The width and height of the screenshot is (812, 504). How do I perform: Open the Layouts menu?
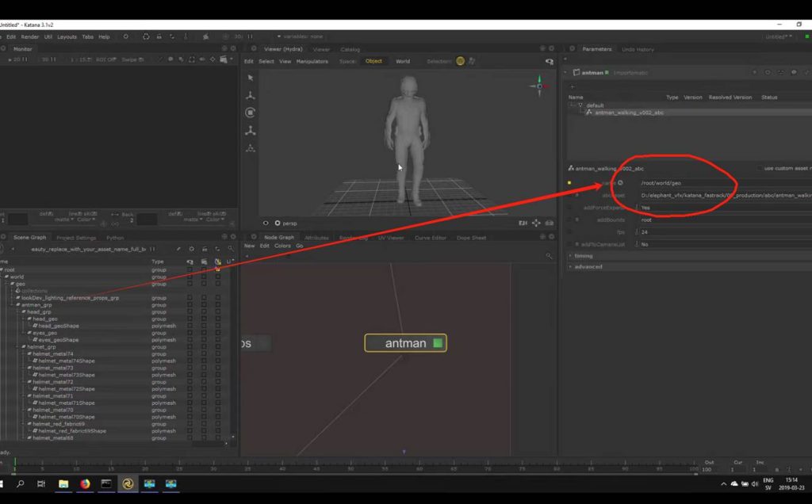pos(67,36)
